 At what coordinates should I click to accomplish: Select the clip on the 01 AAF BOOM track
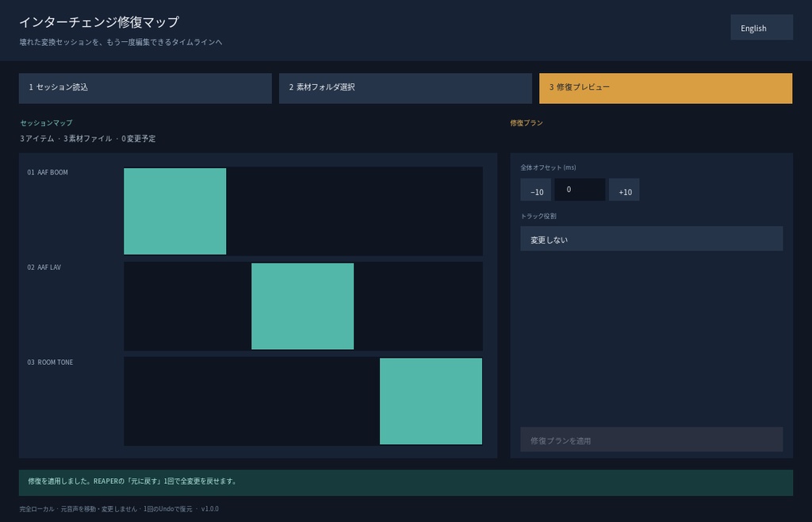pyautogui.click(x=175, y=211)
